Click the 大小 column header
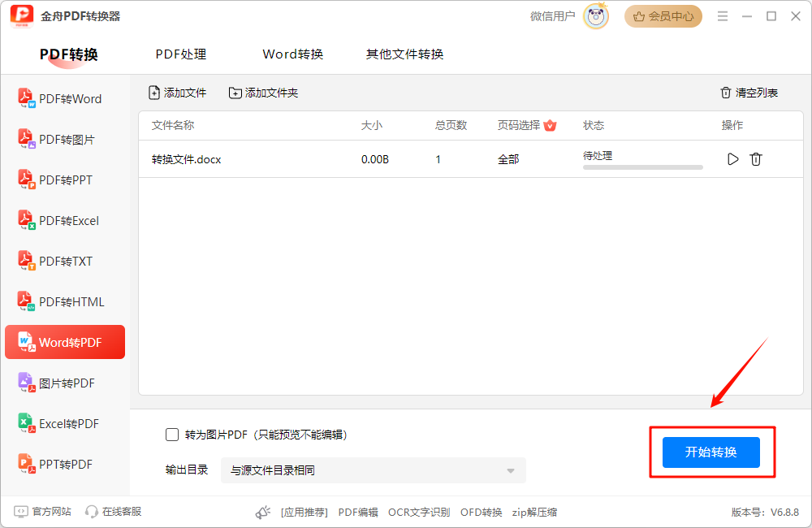The image size is (812, 528). (372, 125)
